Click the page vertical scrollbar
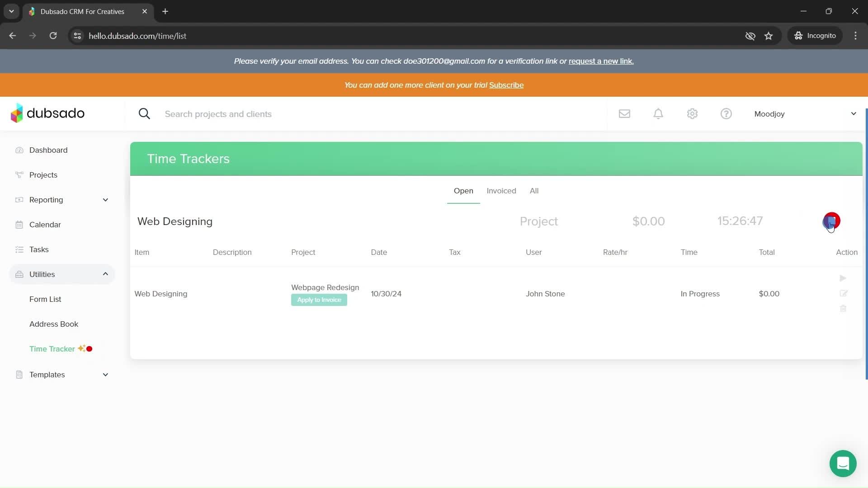Image resolution: width=868 pixels, height=488 pixels. (x=866, y=244)
